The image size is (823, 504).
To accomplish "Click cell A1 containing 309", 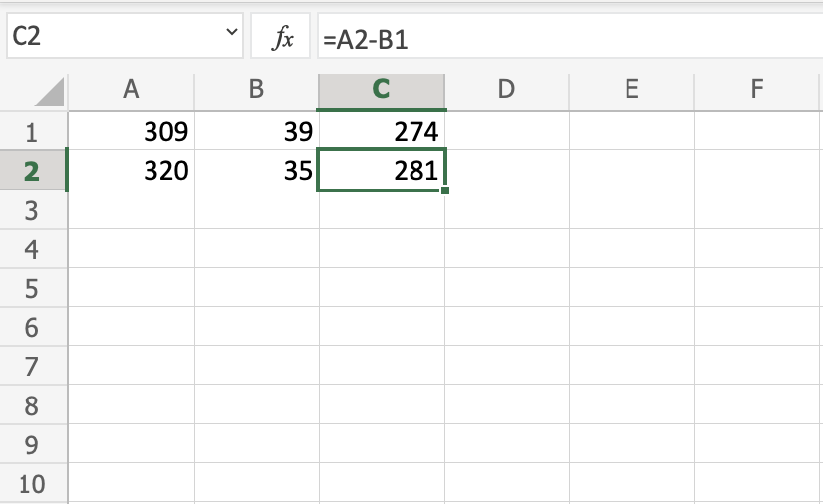I will (131, 131).
